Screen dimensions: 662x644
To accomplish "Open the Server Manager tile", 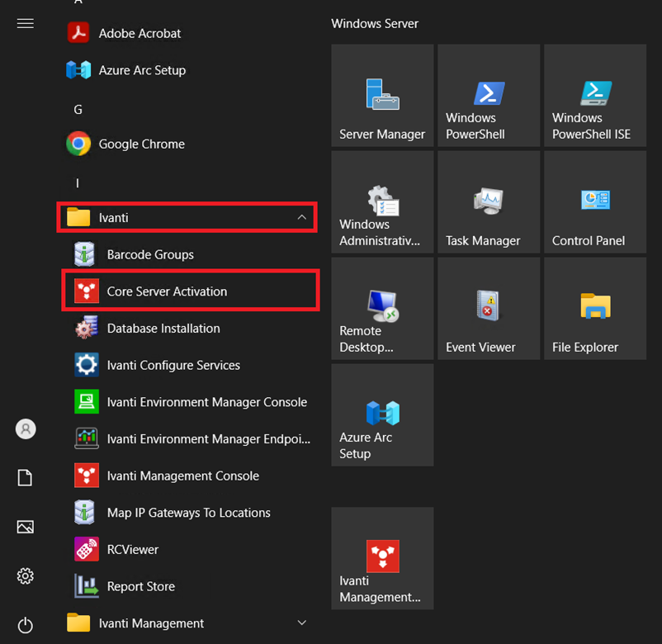I will 382,96.
